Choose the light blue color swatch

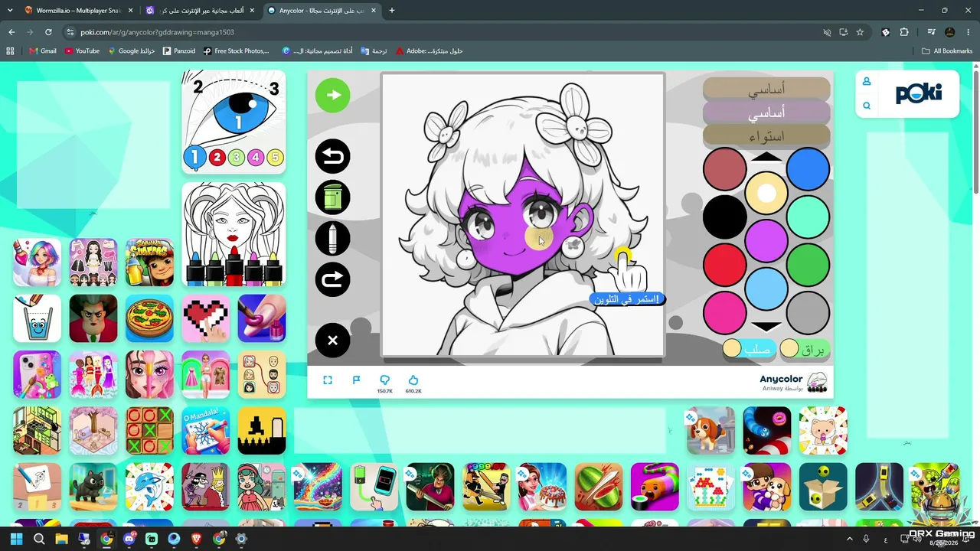[x=766, y=289]
